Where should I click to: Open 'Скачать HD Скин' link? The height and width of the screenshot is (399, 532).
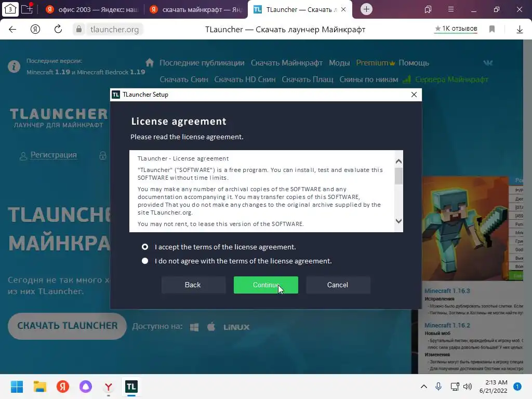click(x=245, y=79)
